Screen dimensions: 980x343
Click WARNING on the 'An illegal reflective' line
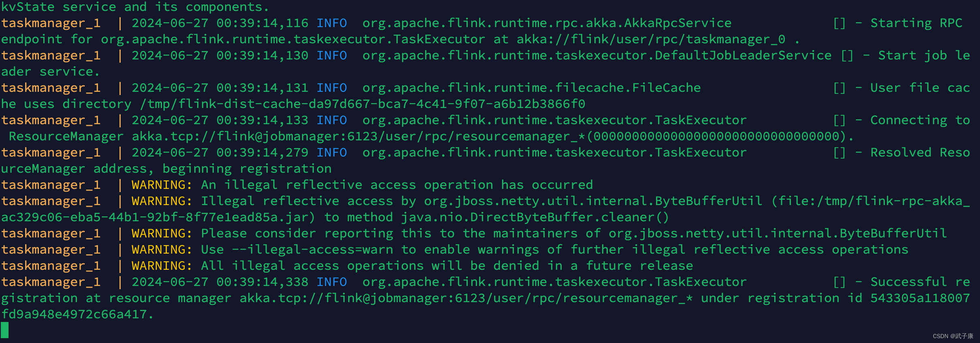[162, 185]
